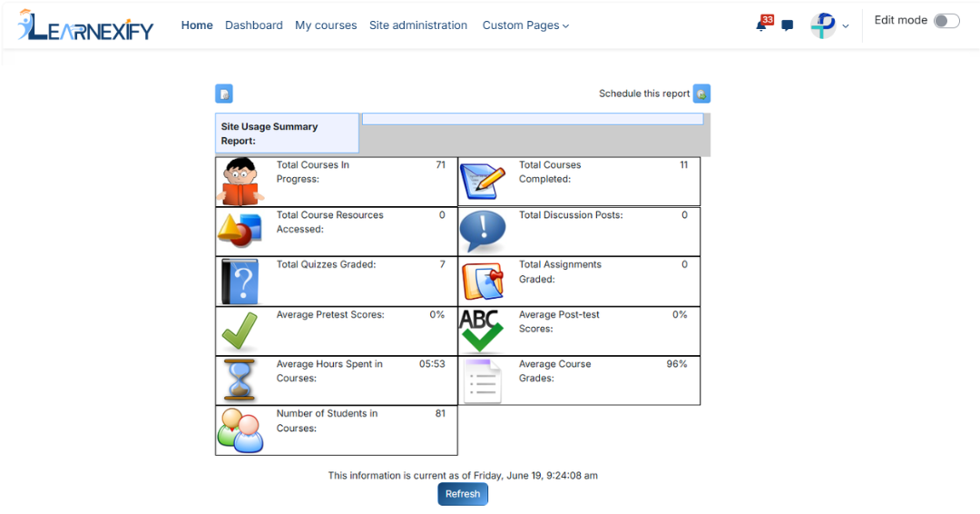Viewport: 980px width, 514px height.
Task: Click Number of Students in Courses label
Action: (x=327, y=420)
